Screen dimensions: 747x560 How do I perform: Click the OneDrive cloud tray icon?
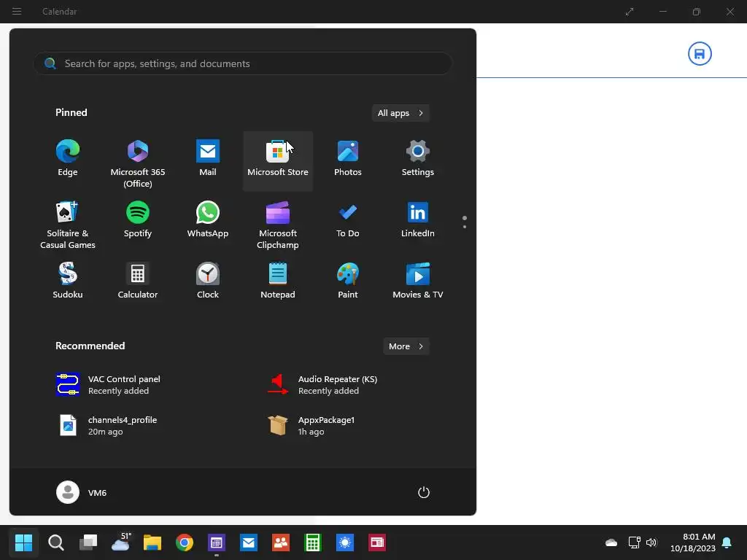(x=611, y=542)
